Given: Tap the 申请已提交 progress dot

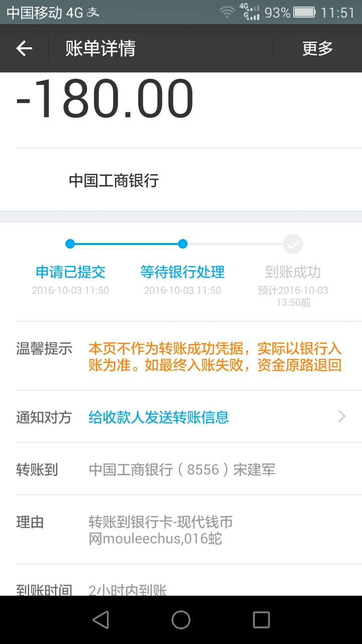Looking at the screenshot, I should coord(70,244).
